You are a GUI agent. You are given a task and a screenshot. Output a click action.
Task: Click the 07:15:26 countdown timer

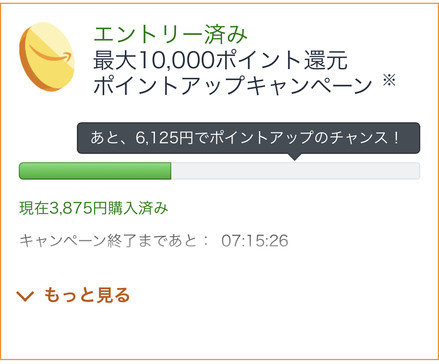point(255,241)
